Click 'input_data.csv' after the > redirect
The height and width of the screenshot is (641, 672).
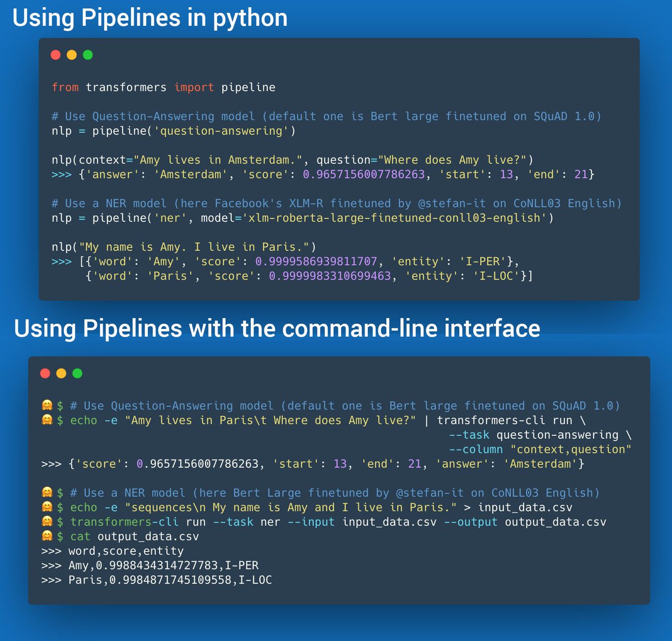(x=525, y=508)
